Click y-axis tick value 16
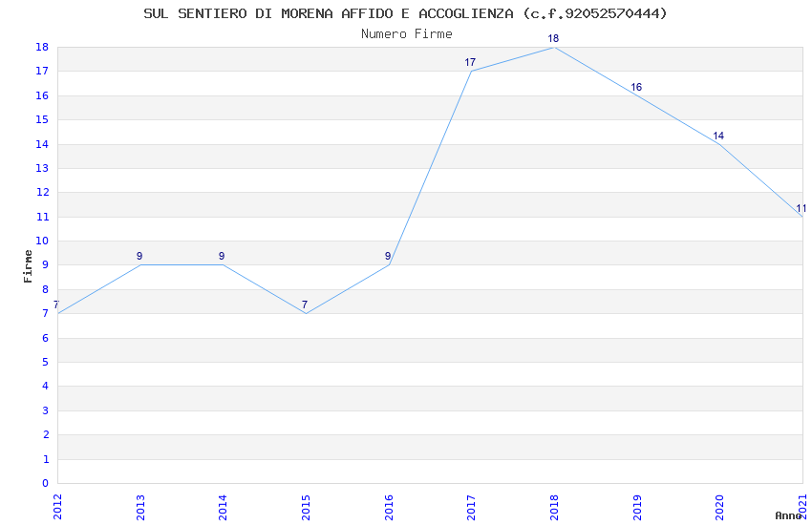The height and width of the screenshot is (525, 812). [x=42, y=95]
